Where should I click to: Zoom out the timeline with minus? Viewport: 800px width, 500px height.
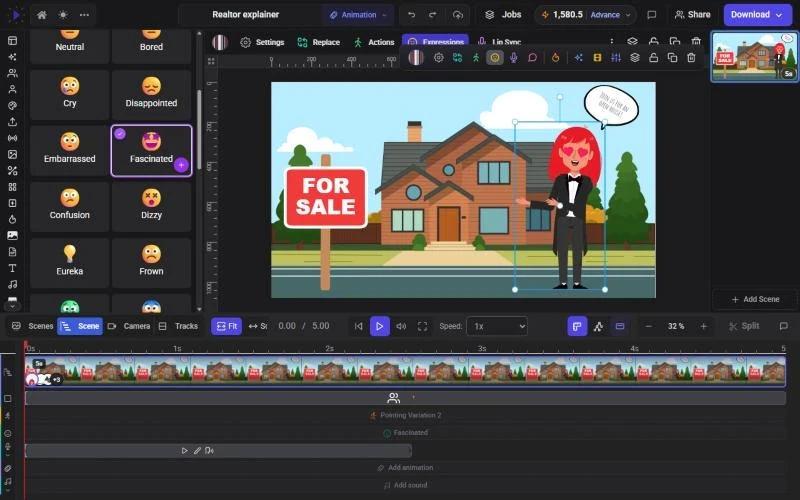click(648, 326)
